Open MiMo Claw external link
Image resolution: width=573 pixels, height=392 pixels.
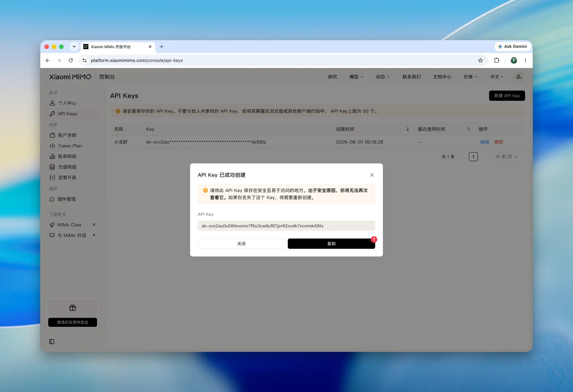pyautogui.click(x=73, y=225)
